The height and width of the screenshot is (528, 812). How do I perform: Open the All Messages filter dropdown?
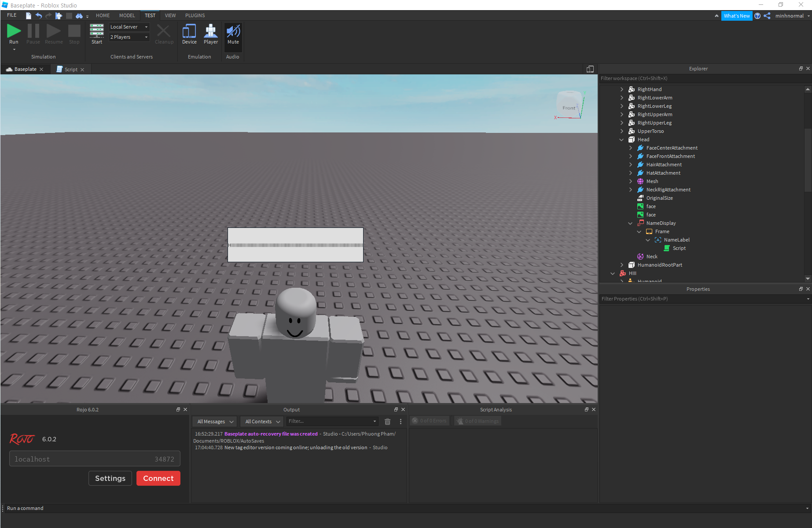tap(215, 422)
